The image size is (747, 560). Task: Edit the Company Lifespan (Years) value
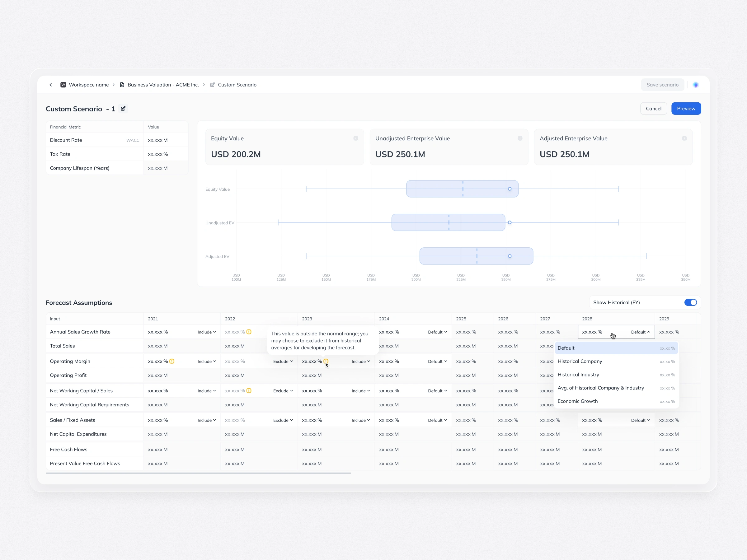[x=166, y=168]
